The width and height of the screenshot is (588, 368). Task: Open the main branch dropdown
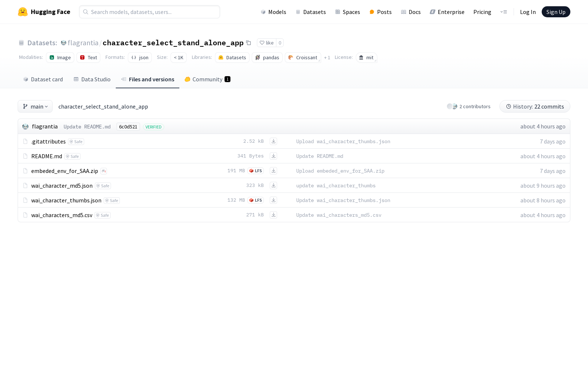tap(35, 106)
